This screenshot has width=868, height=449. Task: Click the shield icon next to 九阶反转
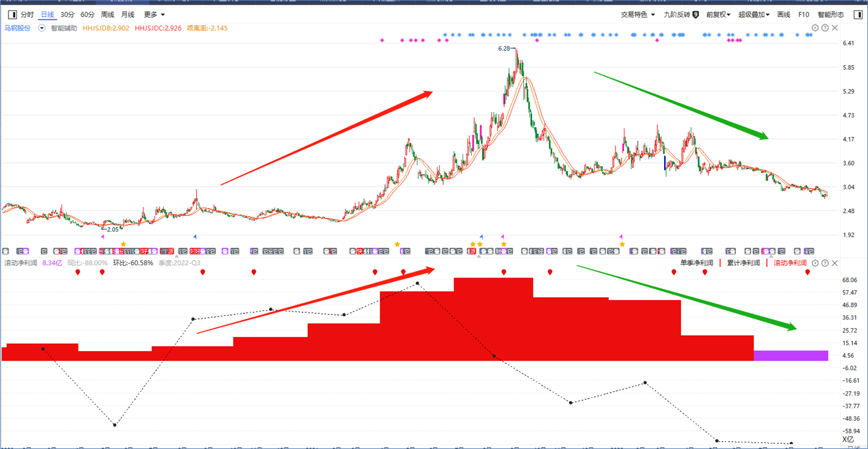pos(696,15)
